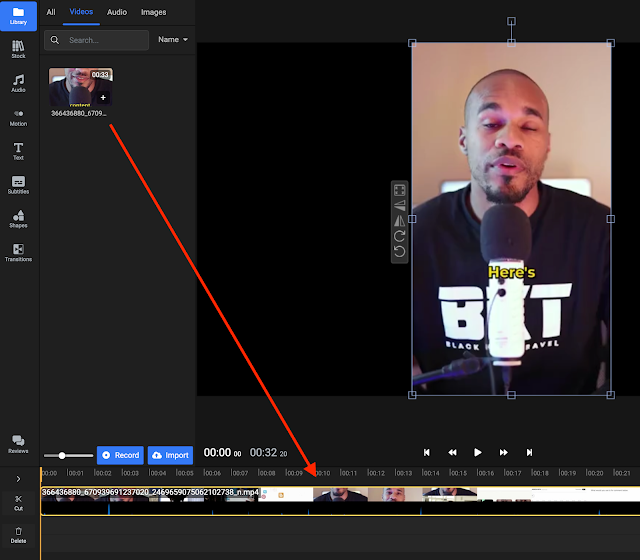Click the top-left resize handle of preview
640x560 pixels.
pos(412,43)
